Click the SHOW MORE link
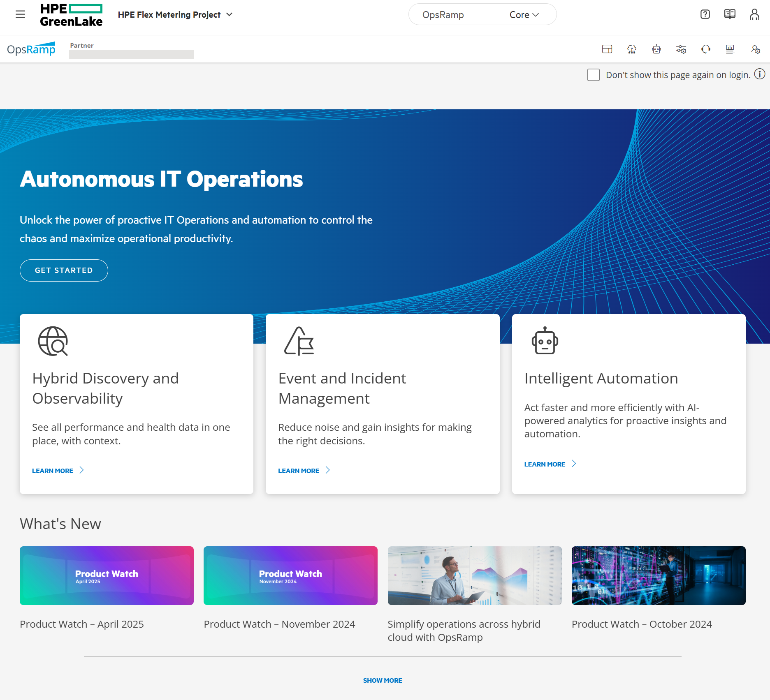770x700 pixels. [x=383, y=681]
